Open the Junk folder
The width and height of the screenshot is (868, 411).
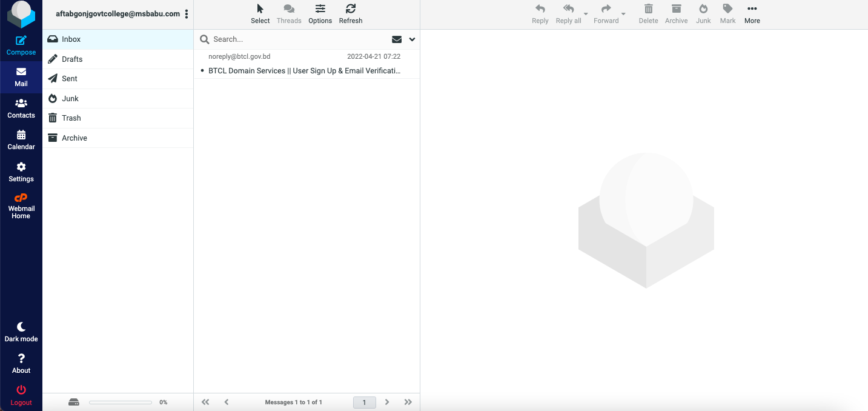(x=118, y=98)
